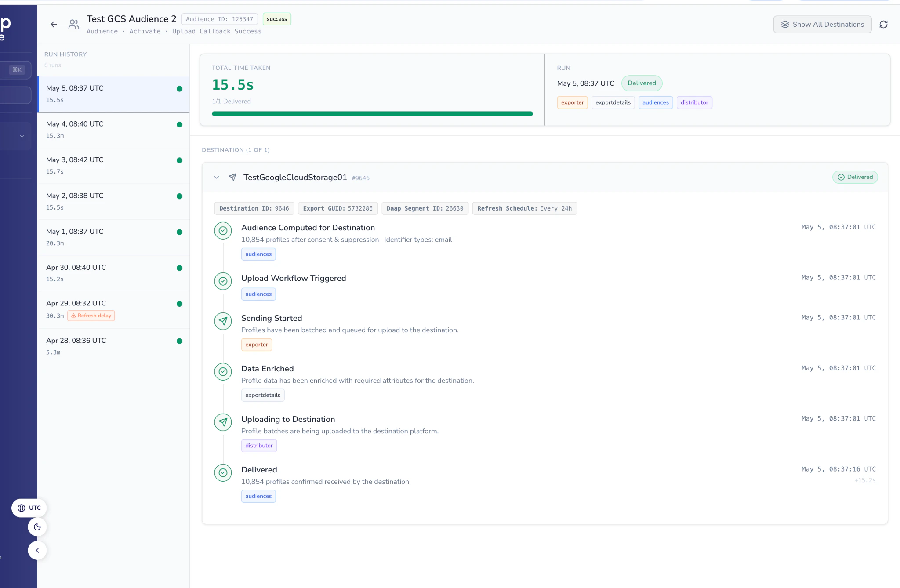Click the May 5, 08:37:16 UTC timestamp
The image size is (900, 588).
838,469
